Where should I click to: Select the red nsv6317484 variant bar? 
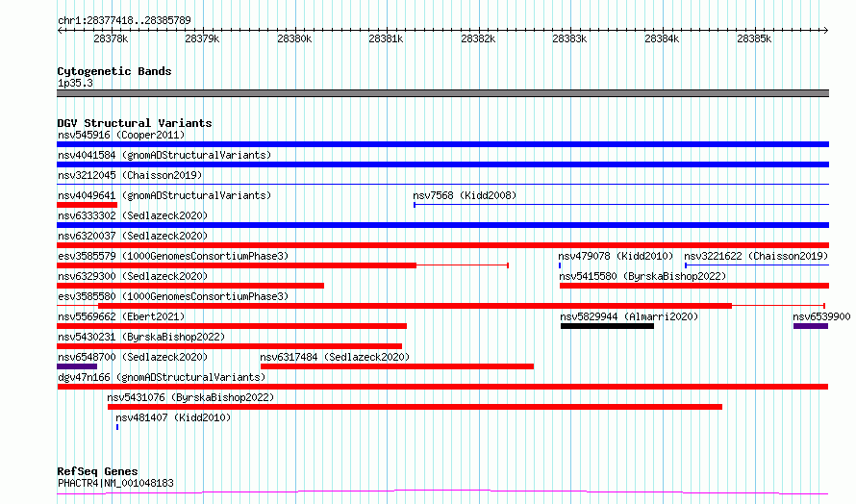pos(397,366)
